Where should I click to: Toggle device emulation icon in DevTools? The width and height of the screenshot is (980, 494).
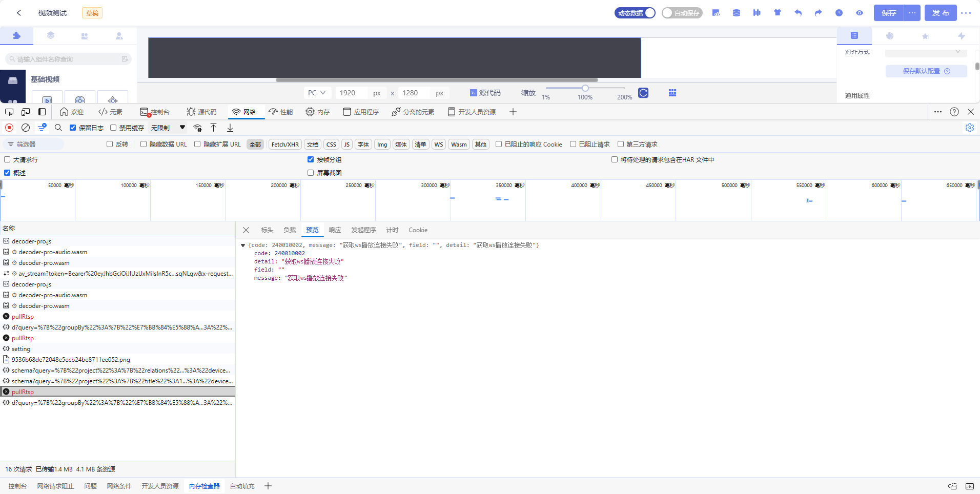[x=26, y=112]
